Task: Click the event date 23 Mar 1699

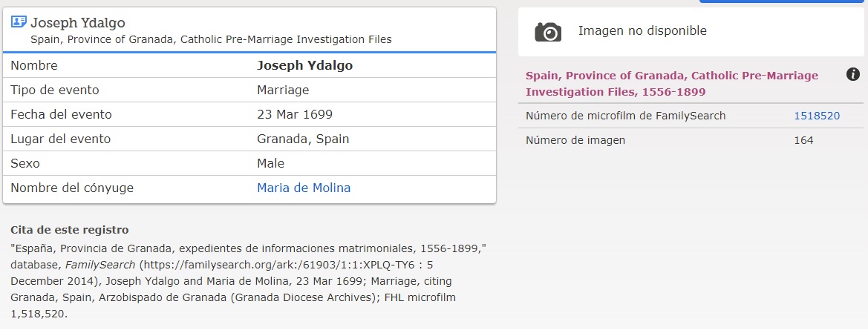Action: click(295, 114)
